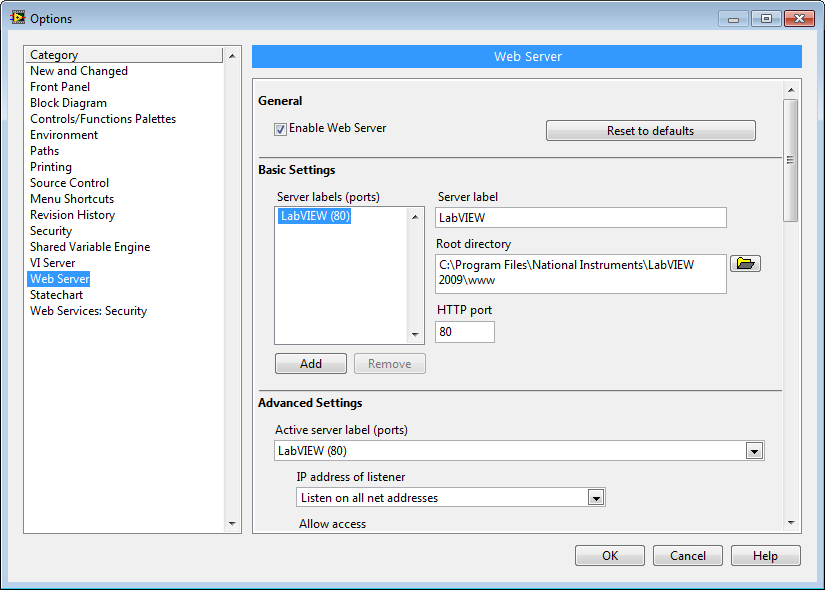The height and width of the screenshot is (590, 825).
Task: Select Printing category
Action: pos(51,167)
